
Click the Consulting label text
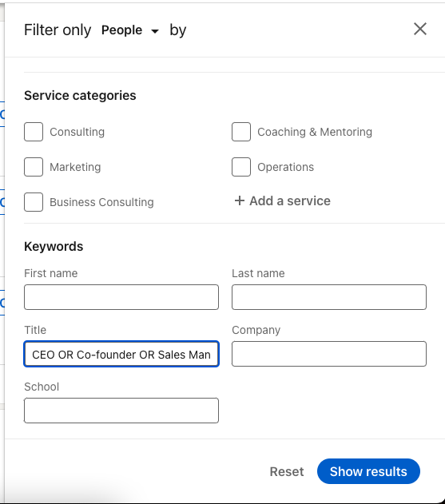77,132
